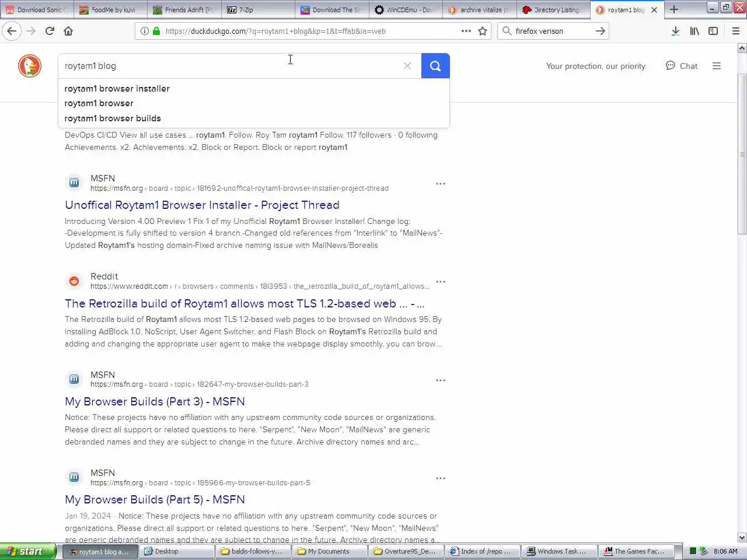Switch to the archive vitalize tab
This screenshot has width=747, height=560.
tap(480, 10)
